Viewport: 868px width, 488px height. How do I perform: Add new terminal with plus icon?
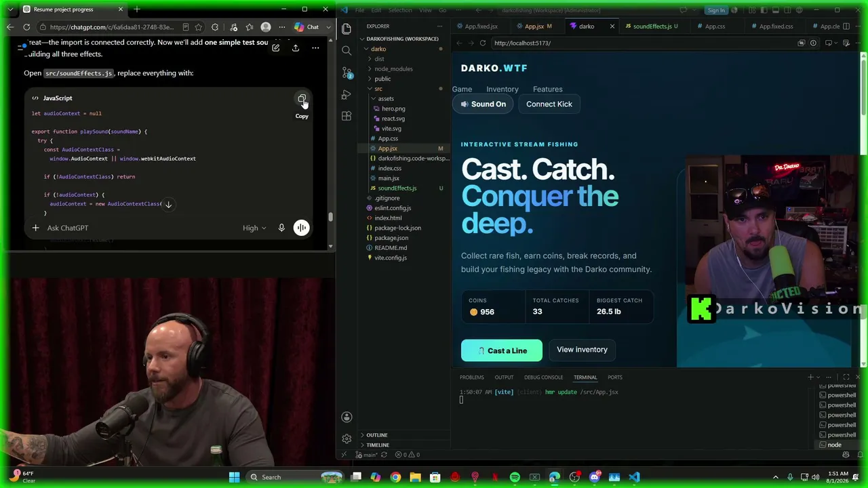coord(810,377)
